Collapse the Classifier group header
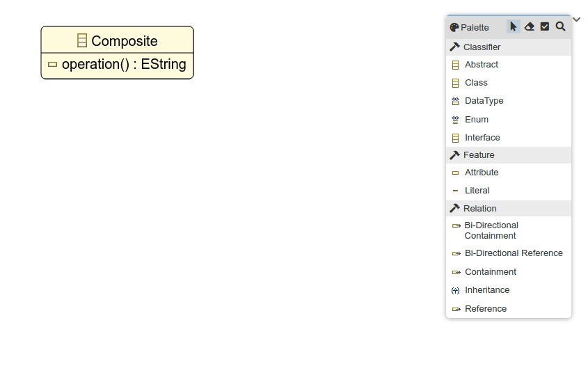Image resolution: width=588 pixels, height=366 pixels. 508,47
